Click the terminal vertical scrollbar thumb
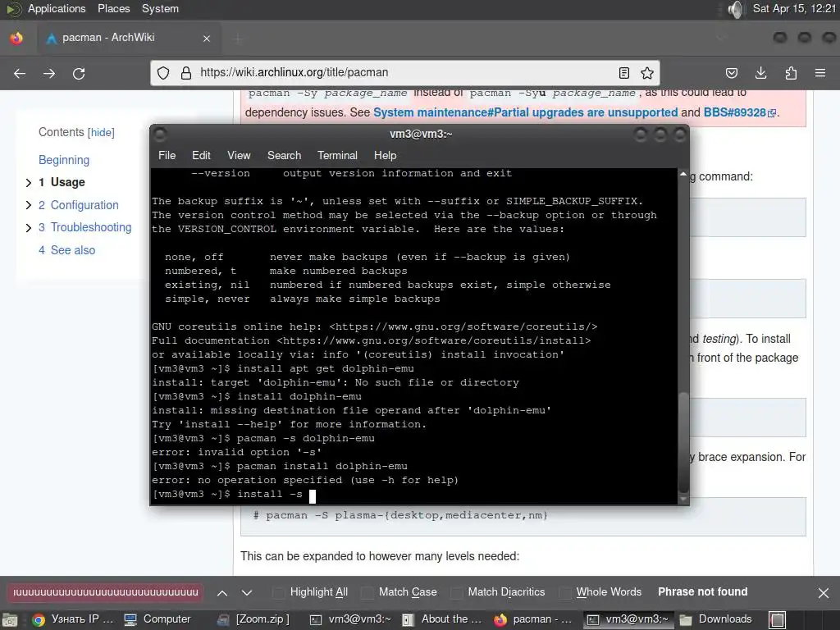The width and height of the screenshot is (840, 630). (683, 442)
